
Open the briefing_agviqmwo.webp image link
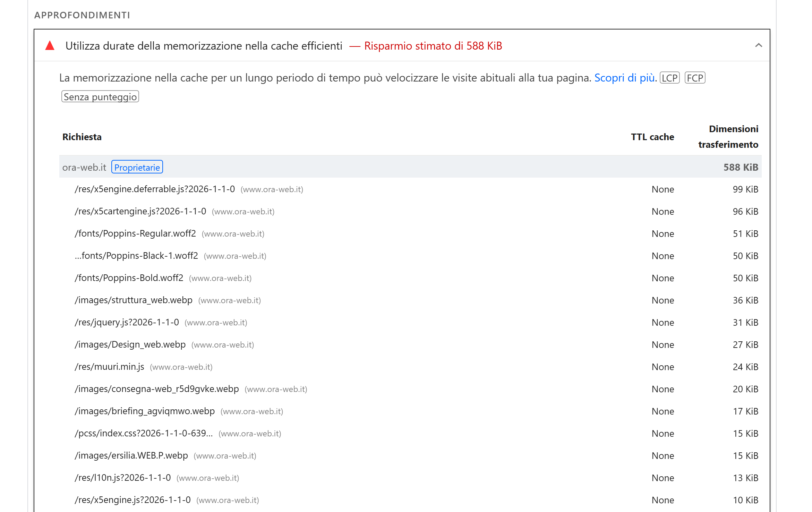coord(145,411)
